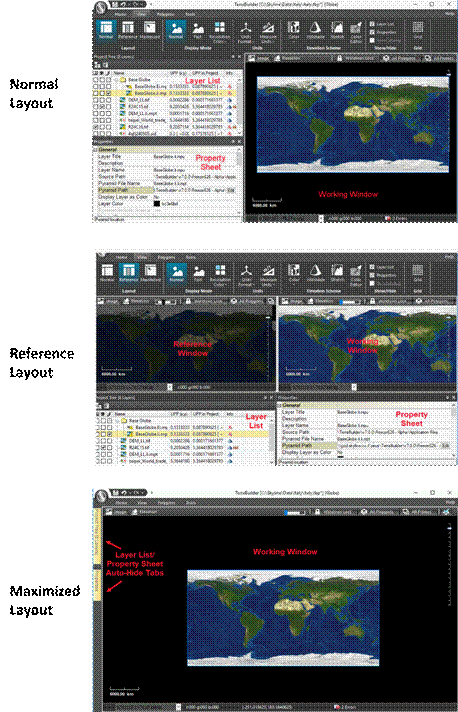The height and width of the screenshot is (712, 458).
Task: Click the opacity slider in the Maximized Layout toolbar
Action: [295, 512]
